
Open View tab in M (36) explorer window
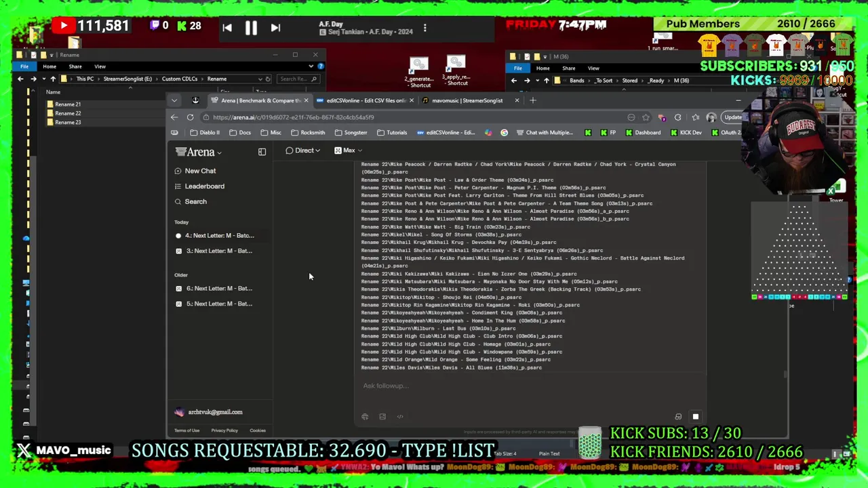(593, 68)
